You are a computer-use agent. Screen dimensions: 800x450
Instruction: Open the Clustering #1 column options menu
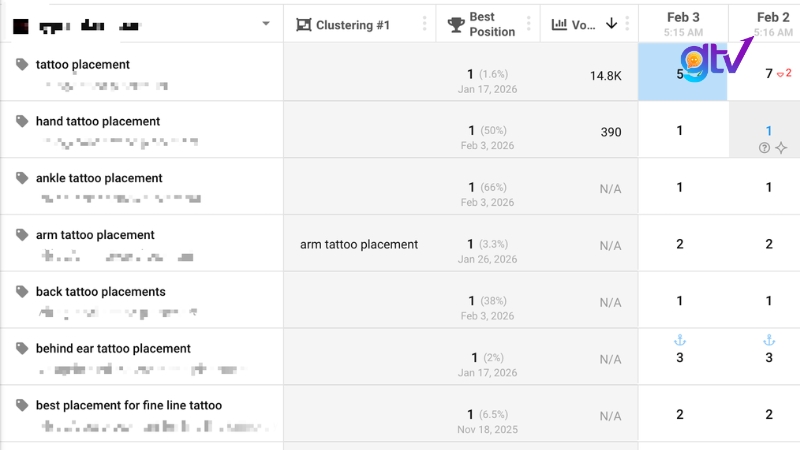(x=426, y=24)
